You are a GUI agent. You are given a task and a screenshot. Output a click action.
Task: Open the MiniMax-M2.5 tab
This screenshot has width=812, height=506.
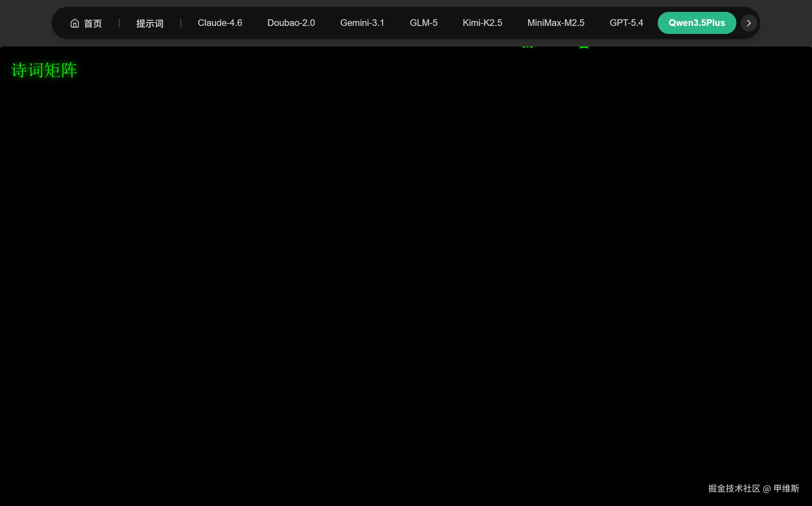[x=555, y=23]
